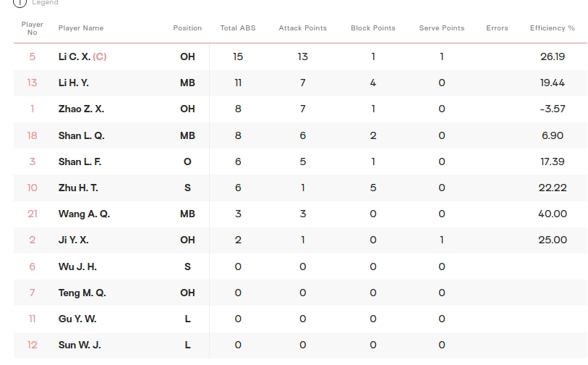The height and width of the screenshot is (365, 588).
Task: Sort by Block Points header
Action: click(x=372, y=28)
